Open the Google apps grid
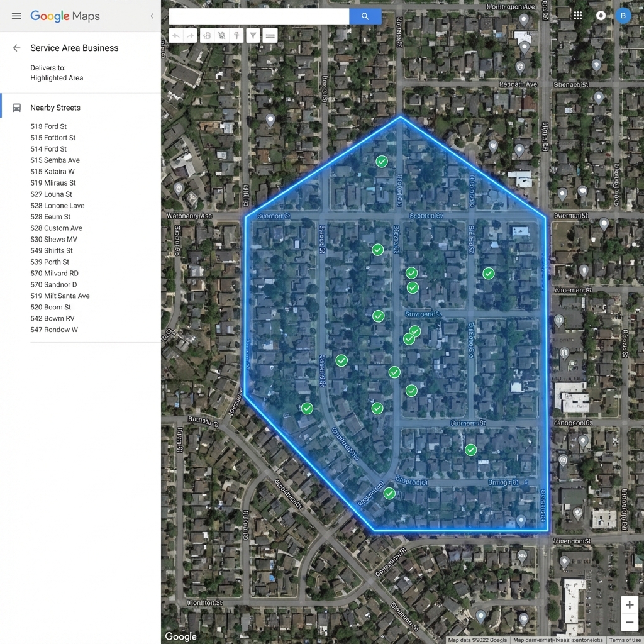 [x=577, y=15]
